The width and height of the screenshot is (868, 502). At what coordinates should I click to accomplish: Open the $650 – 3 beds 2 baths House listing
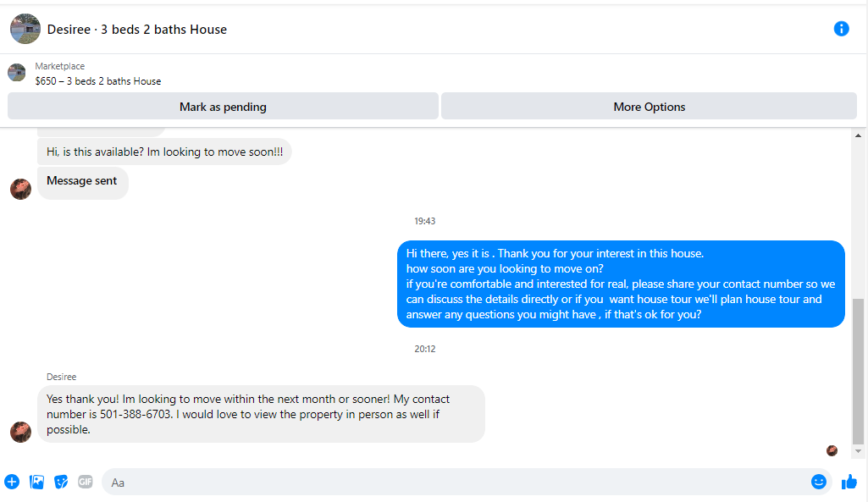98,81
